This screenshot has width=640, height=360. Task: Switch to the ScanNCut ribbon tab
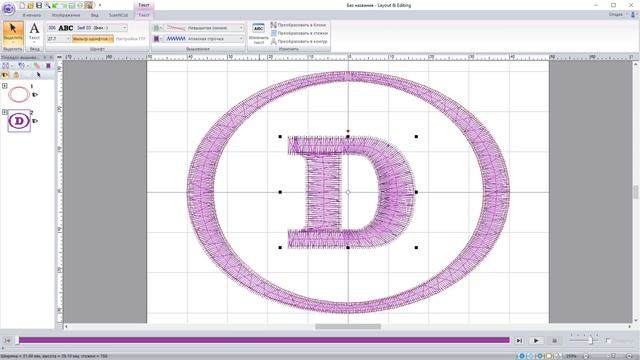pyautogui.click(x=118, y=15)
